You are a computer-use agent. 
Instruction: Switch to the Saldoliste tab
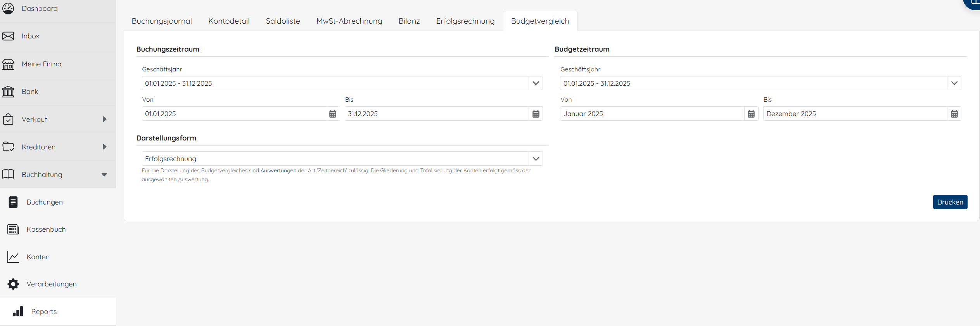283,21
